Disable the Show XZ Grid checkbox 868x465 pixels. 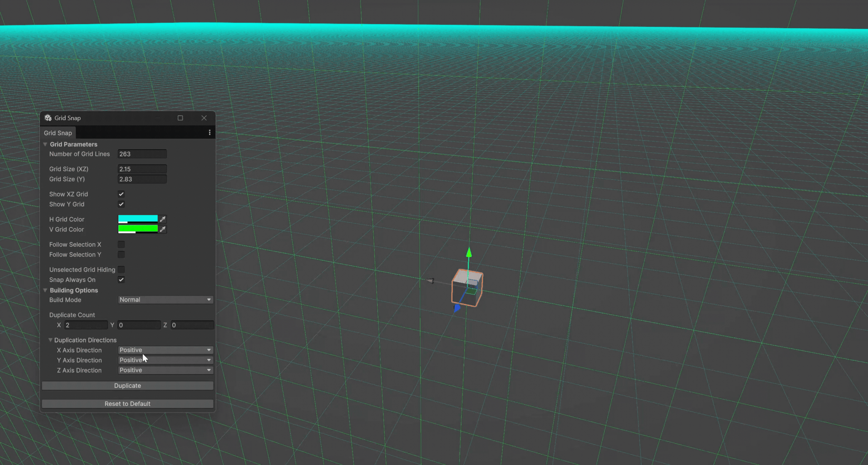point(121,194)
